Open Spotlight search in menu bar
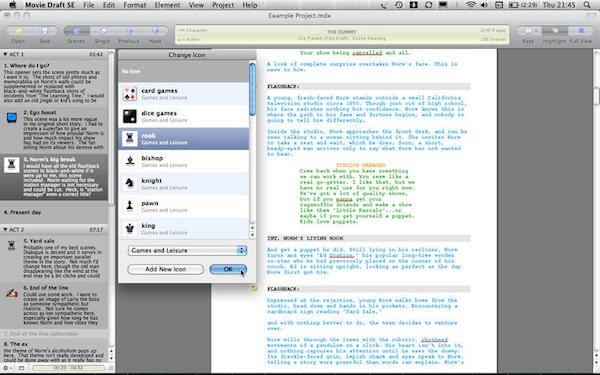 (x=587, y=5)
